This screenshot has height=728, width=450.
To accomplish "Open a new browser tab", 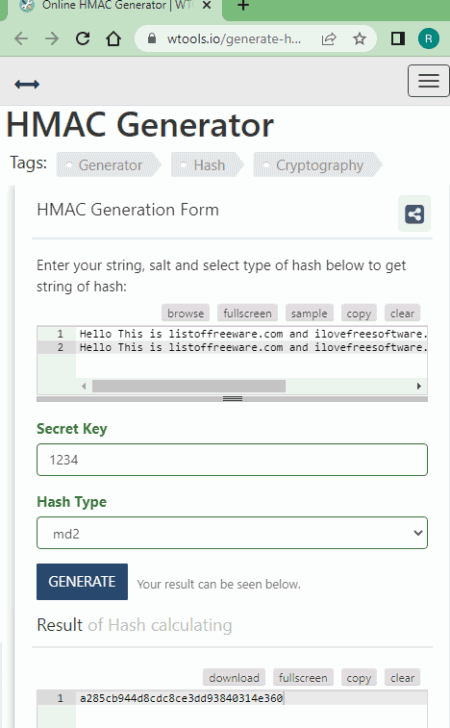I will point(243,6).
